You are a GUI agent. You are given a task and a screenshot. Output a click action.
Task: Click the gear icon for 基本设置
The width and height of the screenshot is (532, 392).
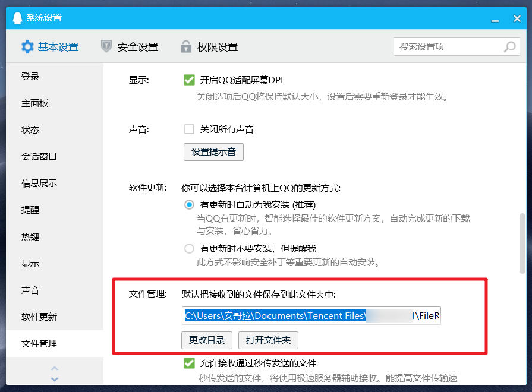coord(27,47)
